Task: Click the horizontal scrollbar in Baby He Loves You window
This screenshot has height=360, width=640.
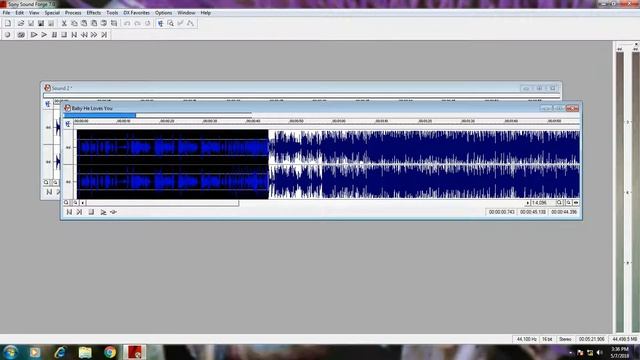Action: point(162,202)
